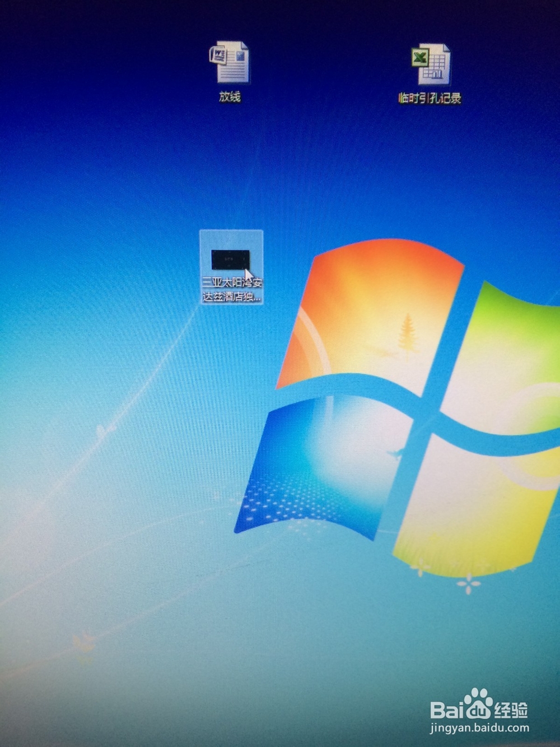
Task: Click the label text 临时引孔记录
Action: (x=430, y=99)
